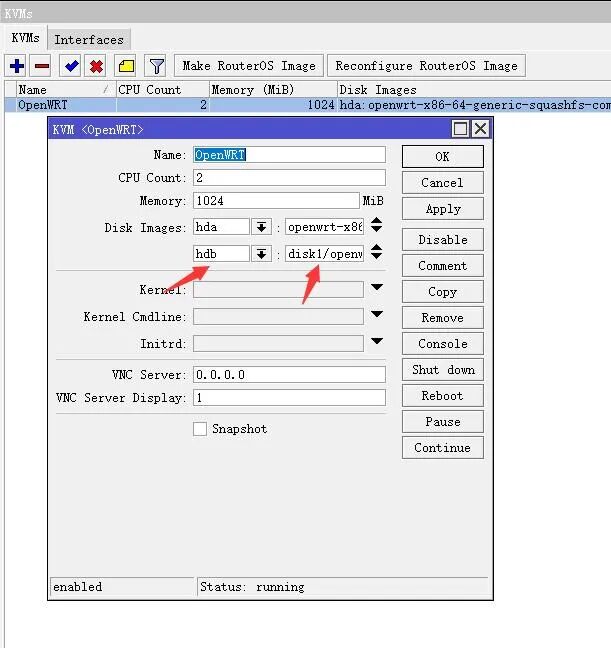611x648 pixels.
Task: Sort by Memory (MiB) column header
Action: click(x=273, y=90)
